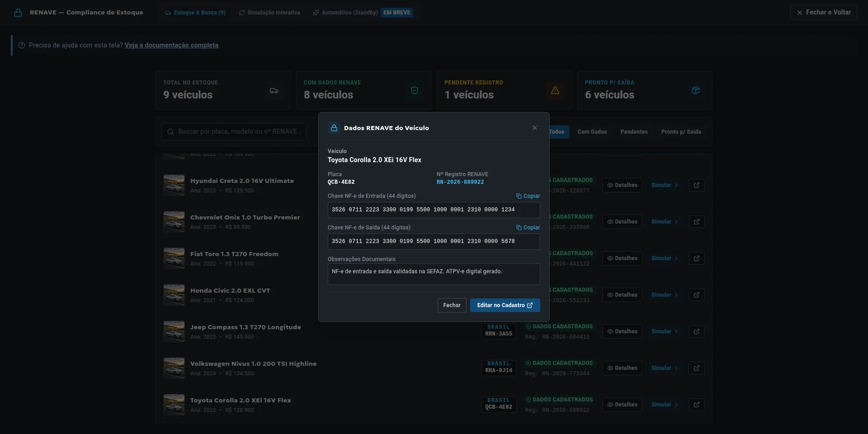Close the Dados RENAVE modal with X
The height and width of the screenshot is (434, 868).
coord(535,128)
